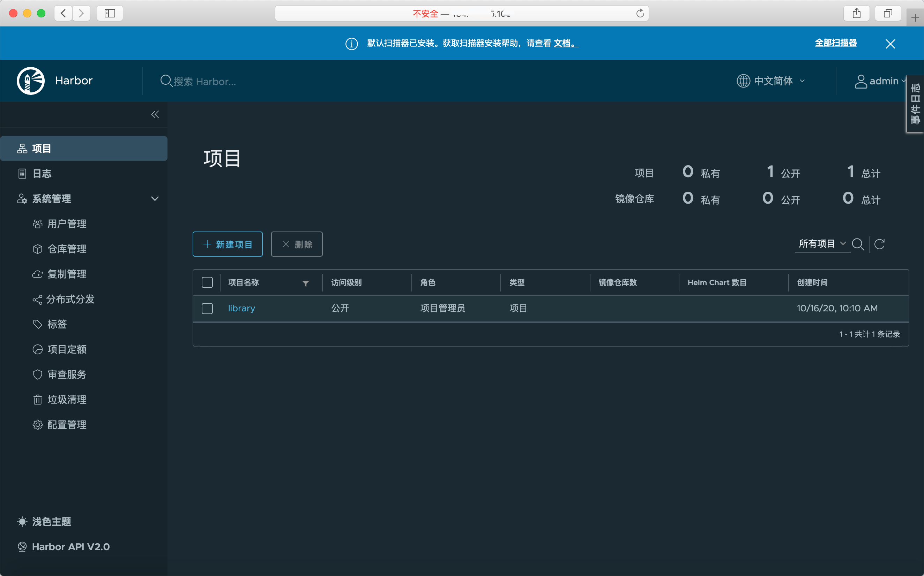Click the 删除 delete button
The image size is (924, 576).
click(297, 244)
